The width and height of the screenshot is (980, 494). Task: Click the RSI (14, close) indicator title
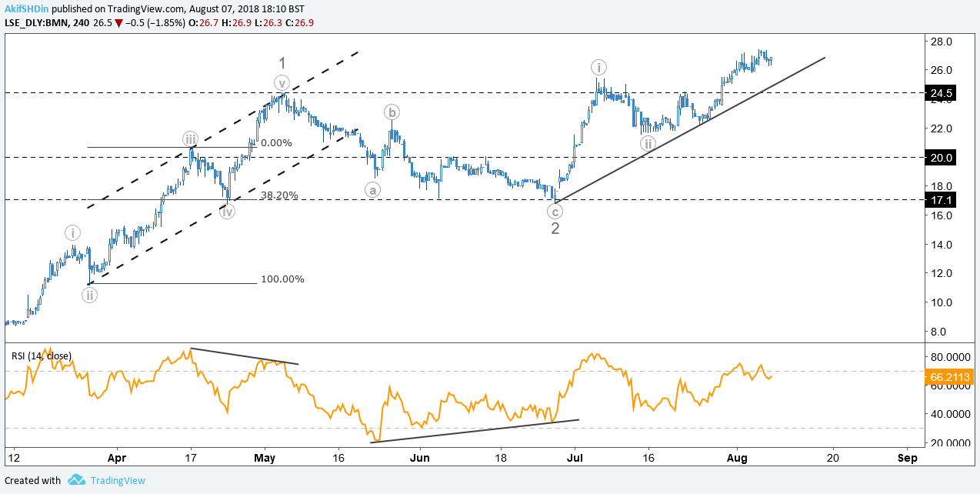(x=42, y=355)
